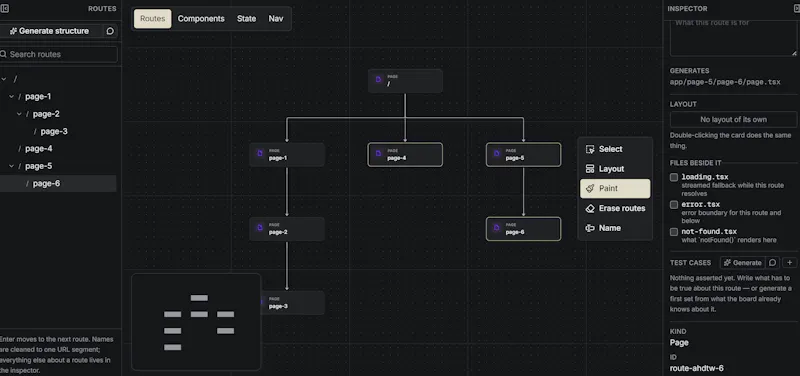This screenshot has width=800, height=376.
Task: Click the page icon on root '/' card
Action: click(378, 80)
